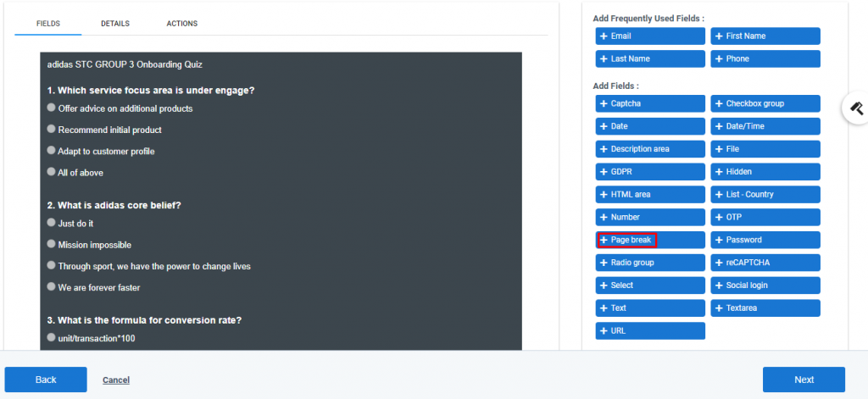Proceed with the Next button
The height and width of the screenshot is (399, 868).
804,380
